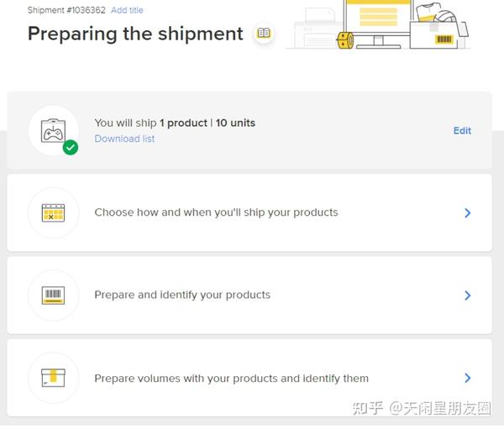Click the calendar shipping schedule icon

(53, 213)
